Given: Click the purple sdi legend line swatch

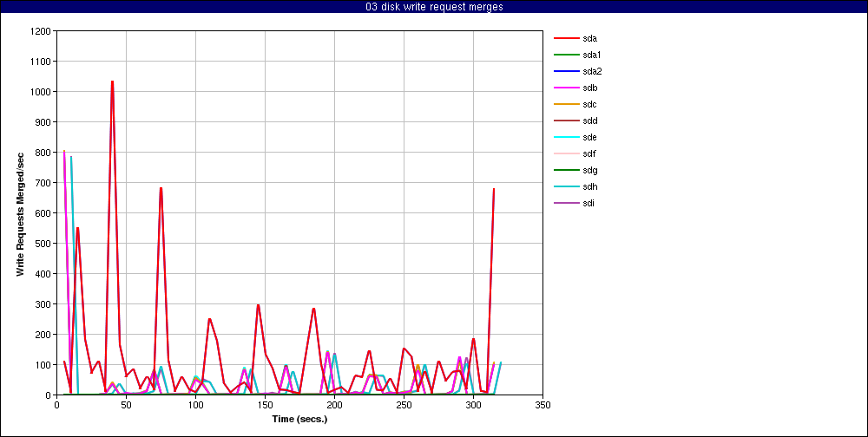Looking at the screenshot, I should 566,203.
